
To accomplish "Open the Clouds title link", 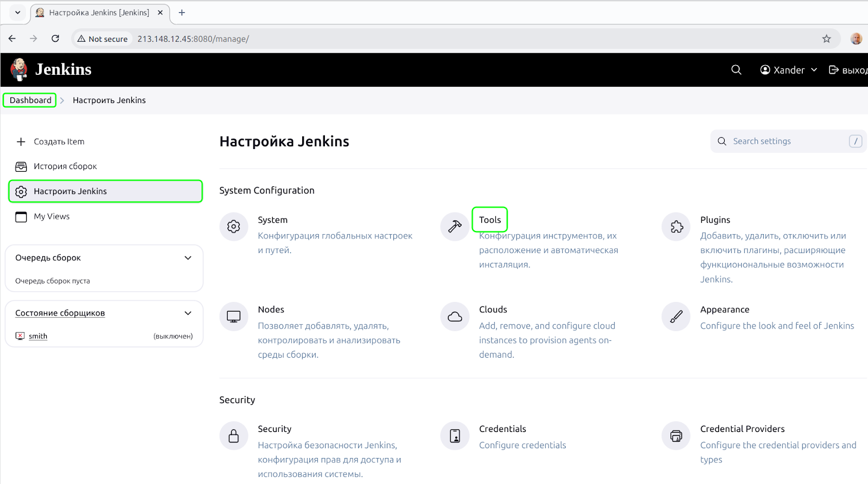I will [493, 309].
